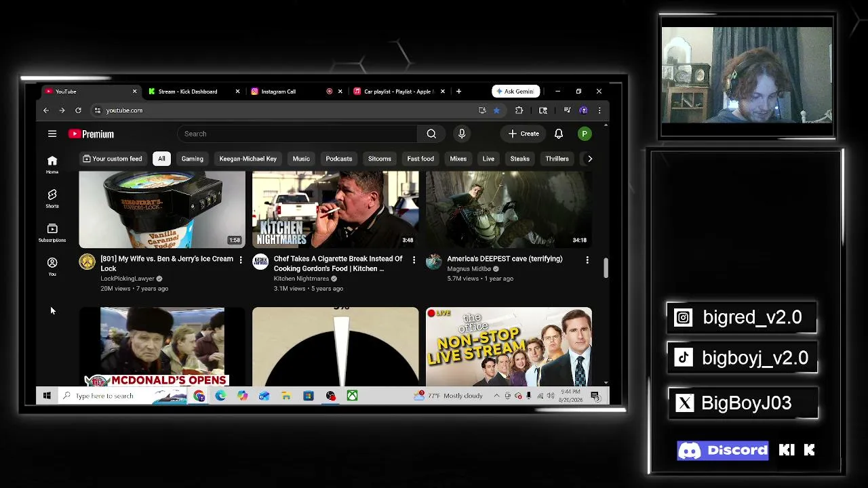Screen dimensions: 868x488
Task: Close the Instagram Call tab
Action: 340,91
